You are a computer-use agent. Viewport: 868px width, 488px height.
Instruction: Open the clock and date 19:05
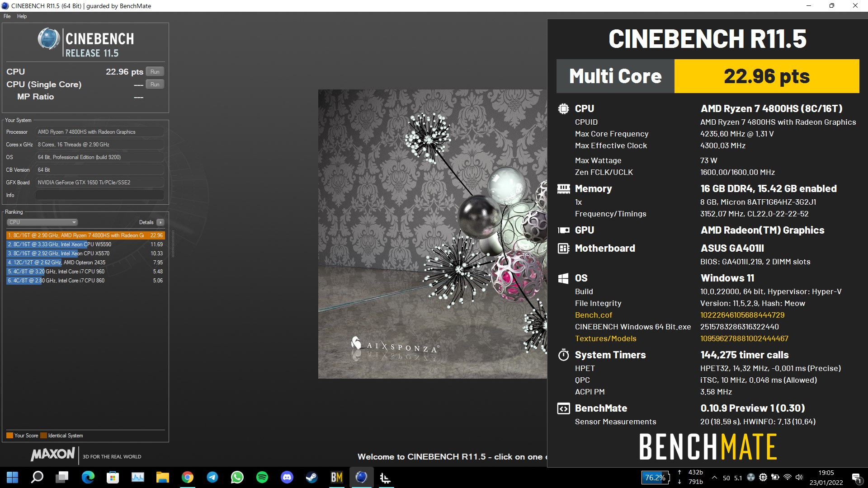point(826,478)
